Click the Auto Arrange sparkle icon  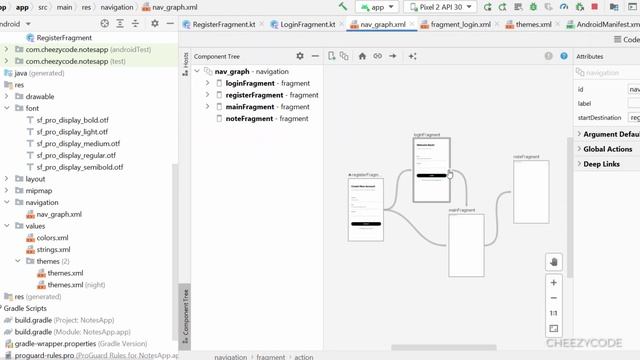(x=413, y=56)
